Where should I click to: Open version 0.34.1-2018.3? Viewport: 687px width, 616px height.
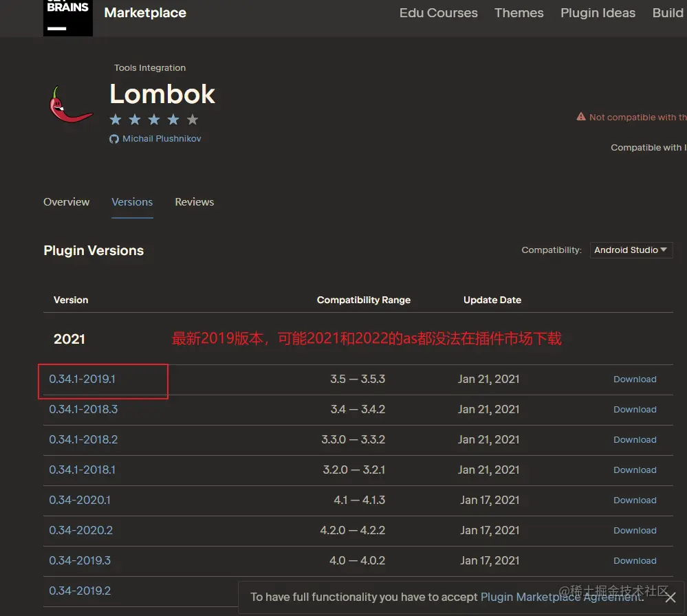[x=83, y=409]
